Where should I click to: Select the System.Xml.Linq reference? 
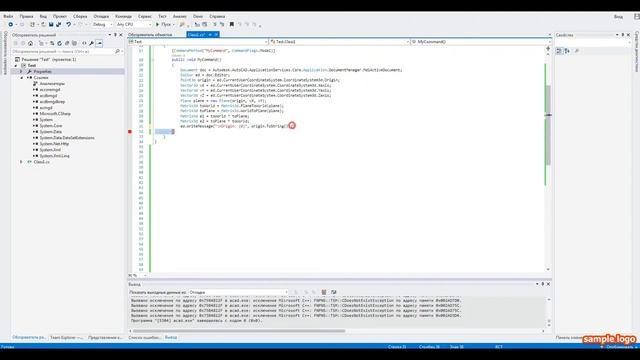[51, 156]
